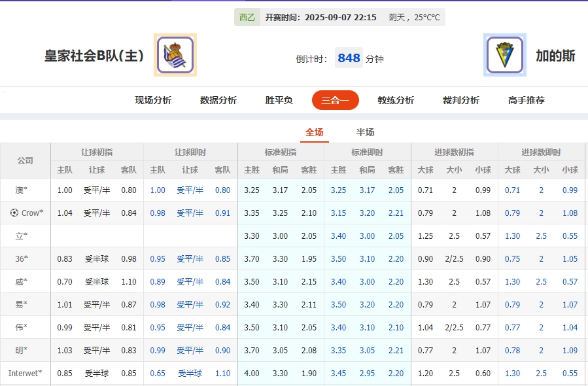Screen dimensions: 588x386
Task: Click the football icon next to Crow
Action: tap(14, 213)
